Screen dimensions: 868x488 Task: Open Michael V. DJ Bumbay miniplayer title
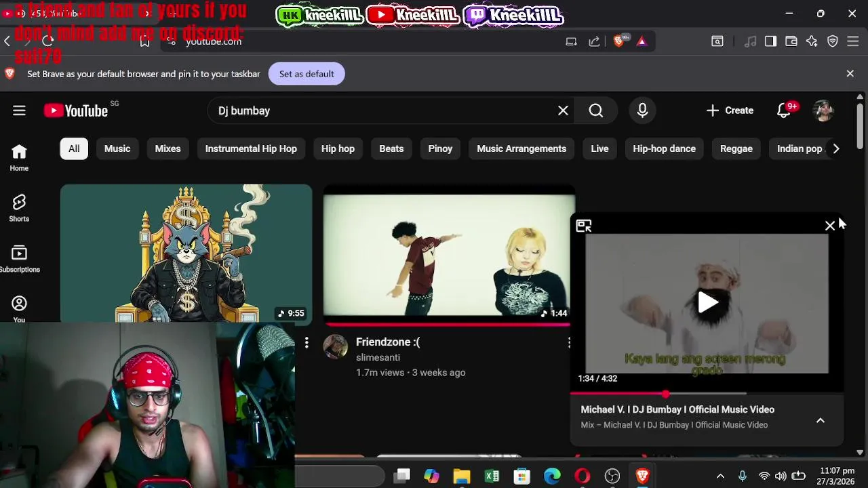[x=677, y=409]
